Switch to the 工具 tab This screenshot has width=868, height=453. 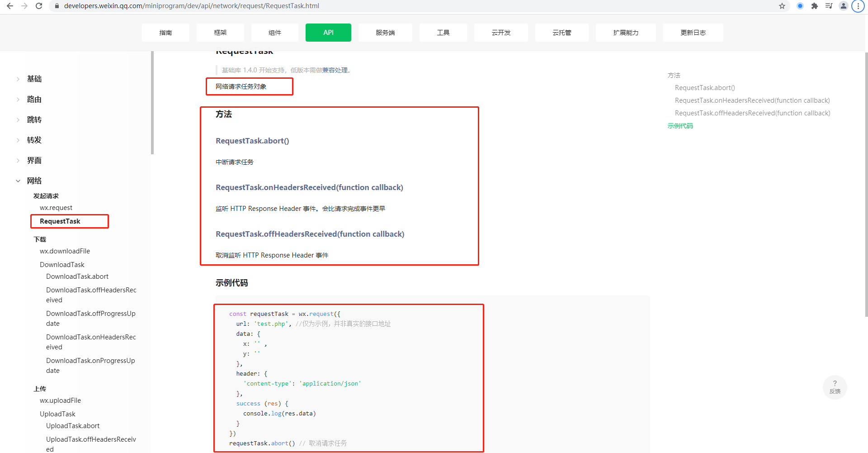[443, 33]
